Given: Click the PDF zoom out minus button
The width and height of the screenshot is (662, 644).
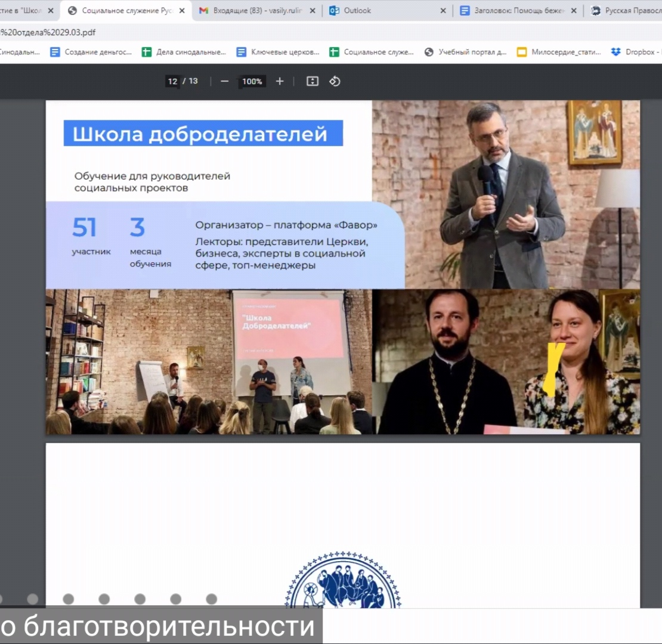Looking at the screenshot, I should [224, 81].
